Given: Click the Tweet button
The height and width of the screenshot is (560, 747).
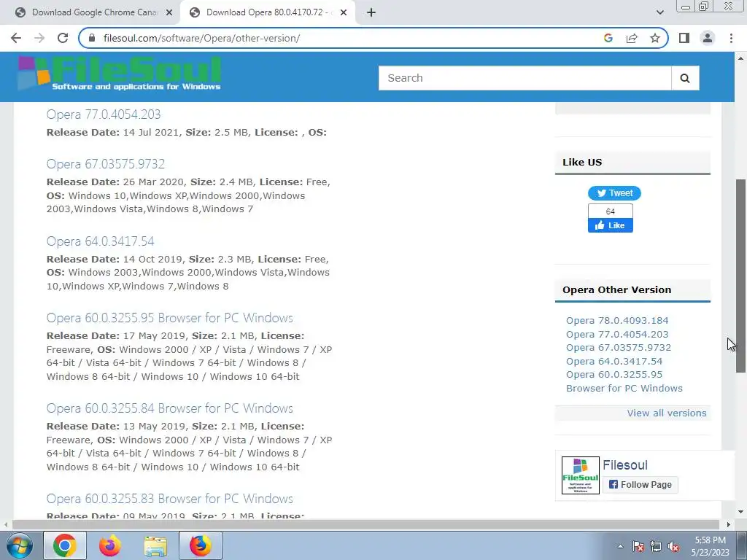Looking at the screenshot, I should [614, 193].
